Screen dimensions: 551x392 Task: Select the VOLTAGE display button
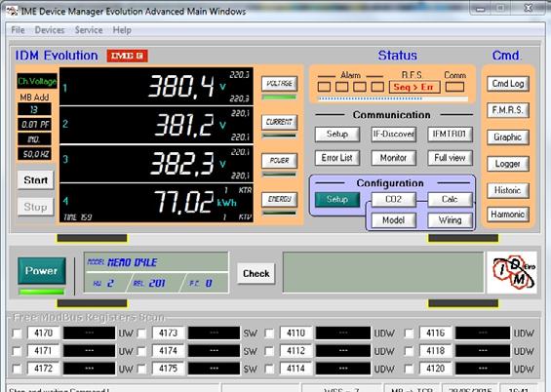[x=279, y=84]
